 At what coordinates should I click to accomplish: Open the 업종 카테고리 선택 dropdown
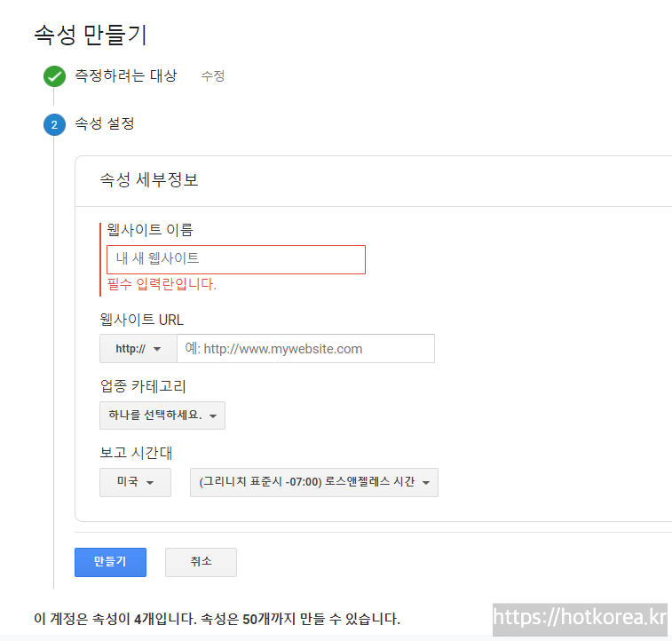[162, 415]
